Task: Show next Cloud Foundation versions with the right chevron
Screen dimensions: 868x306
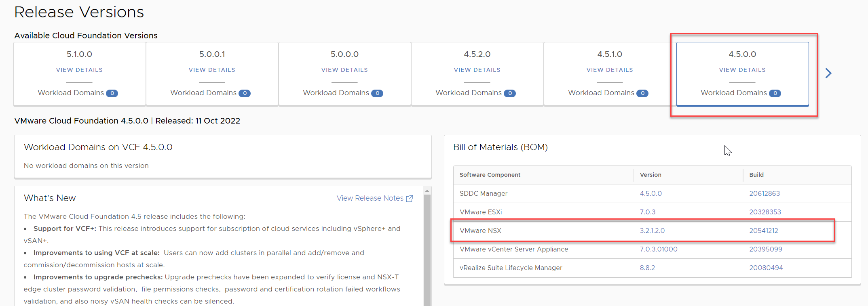Action: (x=828, y=73)
